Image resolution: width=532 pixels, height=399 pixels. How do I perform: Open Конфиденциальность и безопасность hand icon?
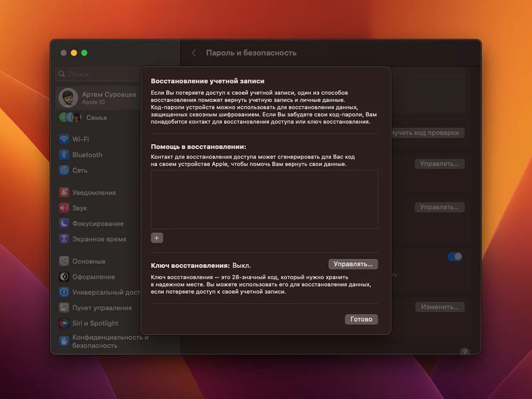[x=64, y=341]
